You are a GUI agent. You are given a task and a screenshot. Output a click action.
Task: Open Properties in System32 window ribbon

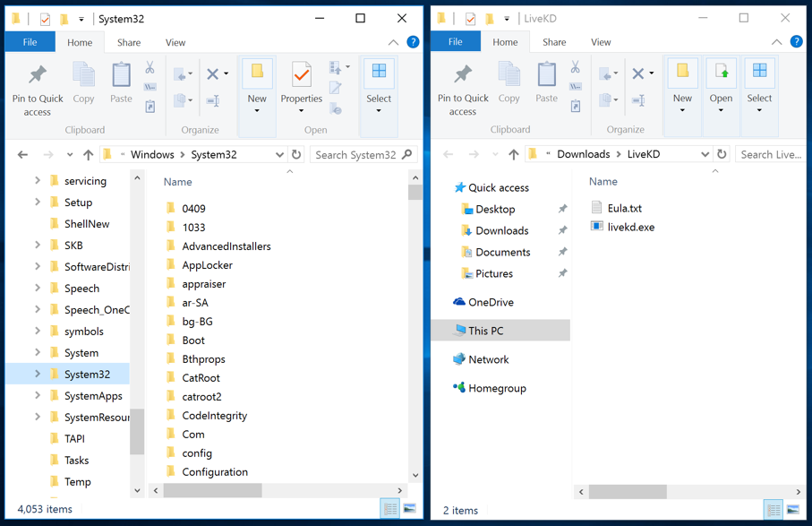[302, 88]
